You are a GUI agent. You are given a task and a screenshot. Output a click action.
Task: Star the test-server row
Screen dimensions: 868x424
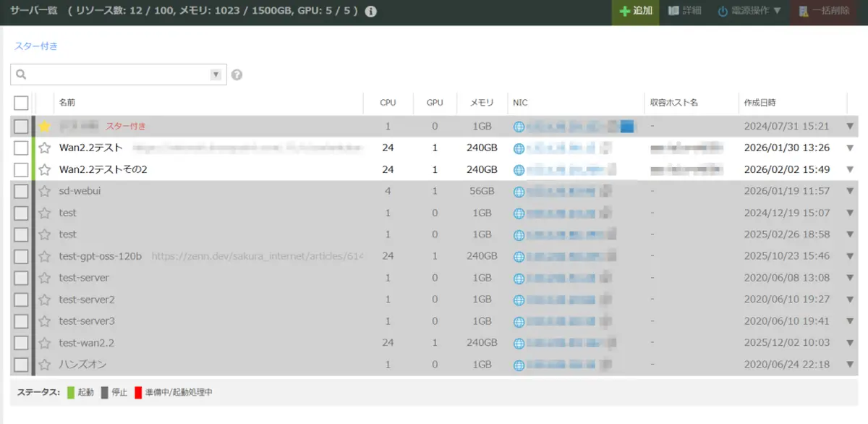(x=45, y=278)
